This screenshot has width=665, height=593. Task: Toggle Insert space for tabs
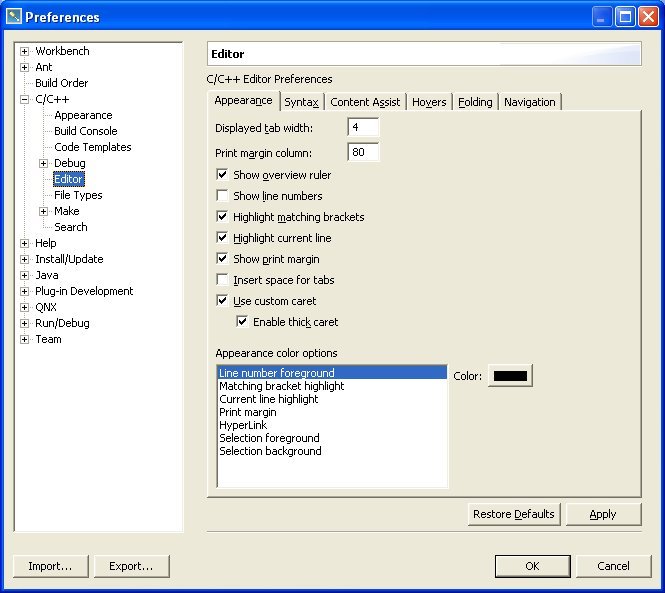point(222,280)
